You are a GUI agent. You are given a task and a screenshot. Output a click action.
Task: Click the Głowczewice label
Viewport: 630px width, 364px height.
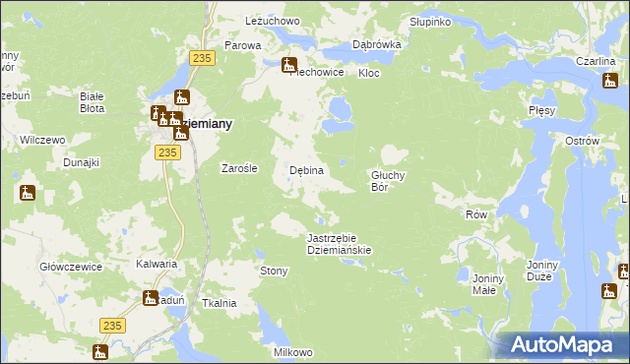point(71,267)
